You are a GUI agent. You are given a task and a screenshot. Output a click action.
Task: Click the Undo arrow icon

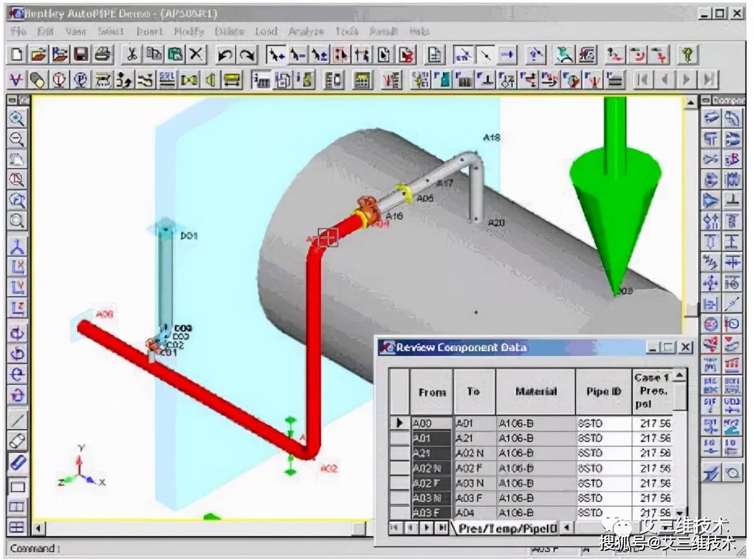click(225, 55)
